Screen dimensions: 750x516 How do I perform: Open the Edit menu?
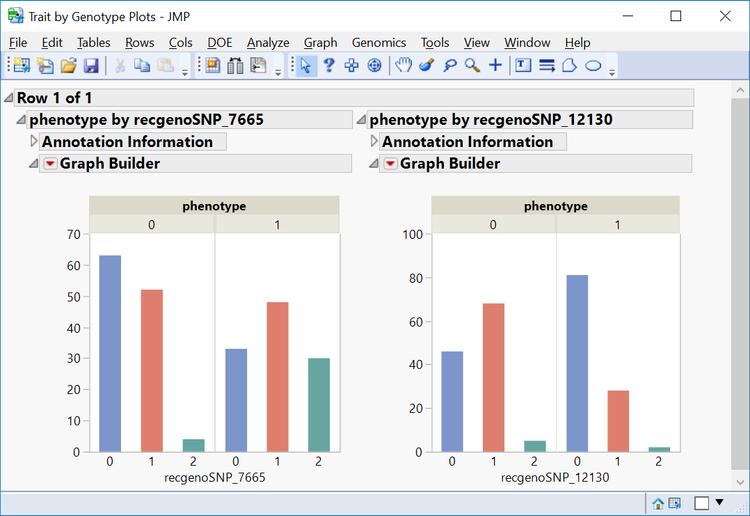pyautogui.click(x=52, y=43)
